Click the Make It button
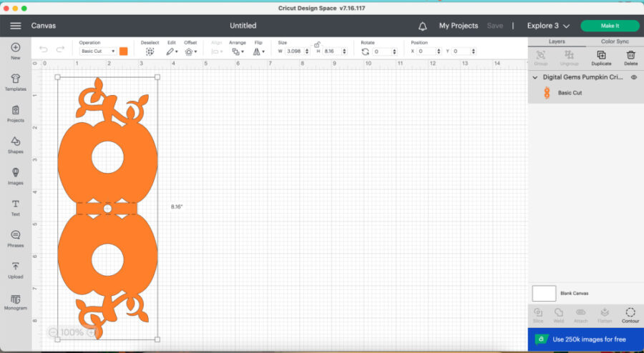This screenshot has width=644, height=353. [x=610, y=26]
